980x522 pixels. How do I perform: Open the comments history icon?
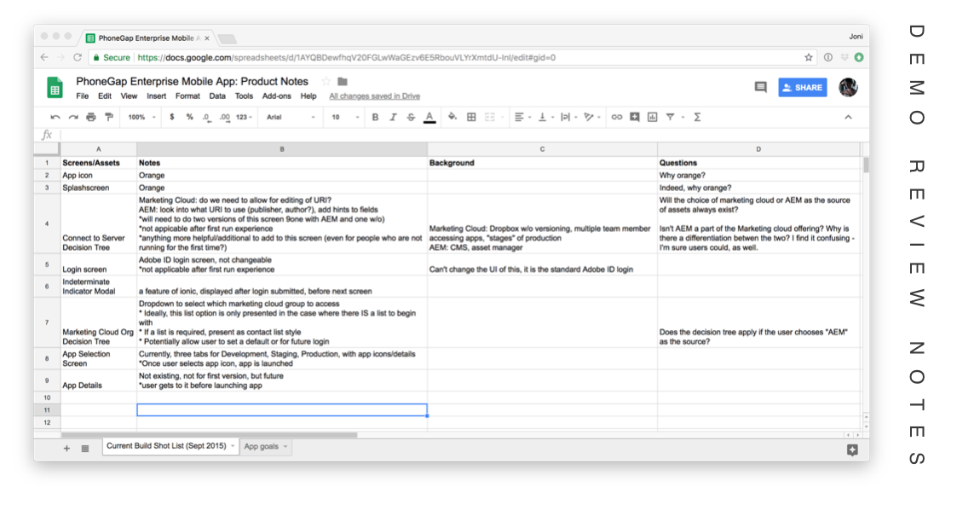click(x=761, y=88)
